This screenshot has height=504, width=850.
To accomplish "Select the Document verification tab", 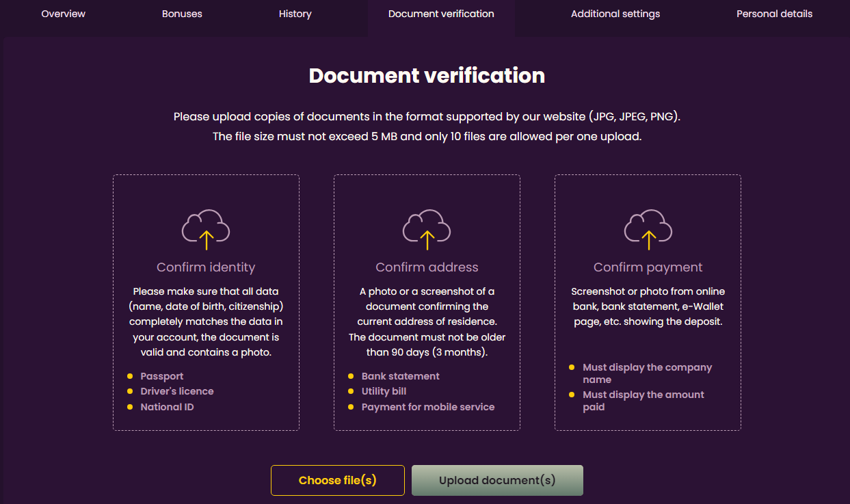I will coord(441,14).
